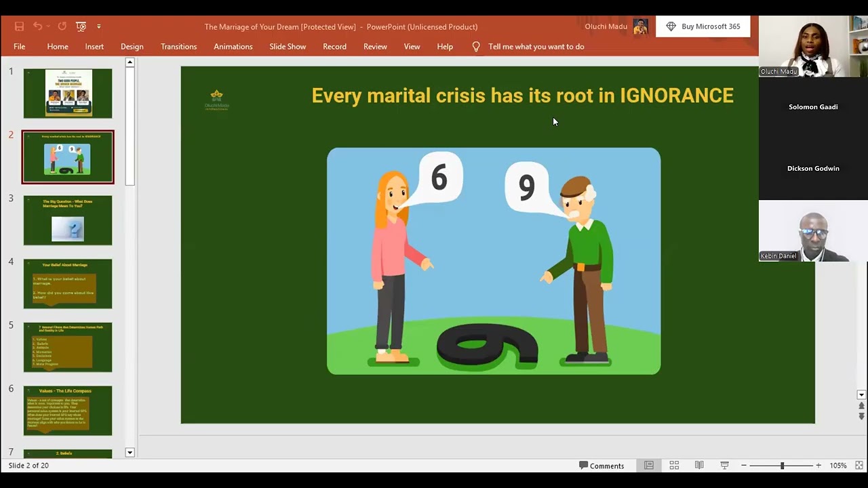Image resolution: width=868 pixels, height=488 pixels.
Task: Click the slide panel scroll up arrow
Action: (130, 62)
